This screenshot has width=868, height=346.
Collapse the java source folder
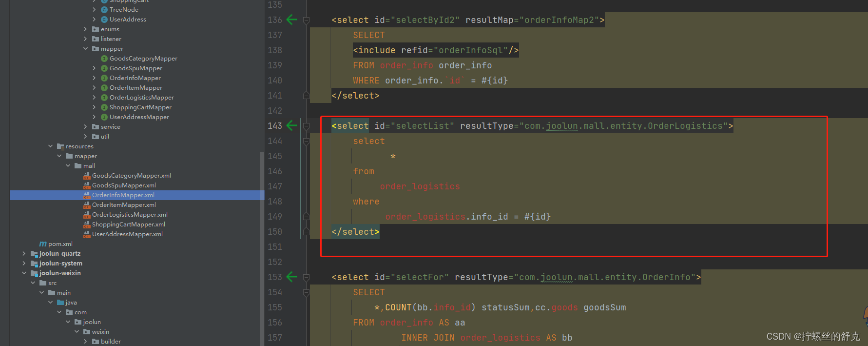[x=51, y=302]
